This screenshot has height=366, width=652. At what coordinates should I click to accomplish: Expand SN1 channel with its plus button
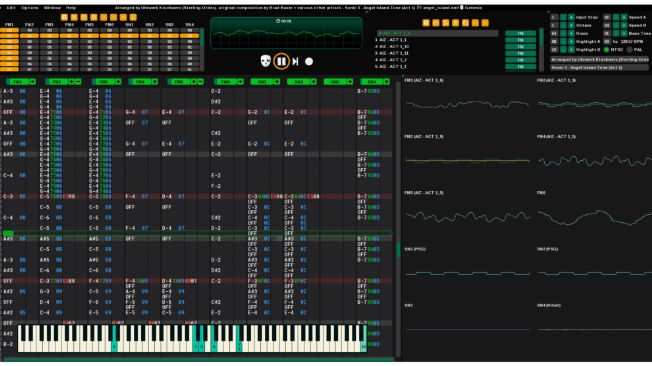tap(277, 82)
